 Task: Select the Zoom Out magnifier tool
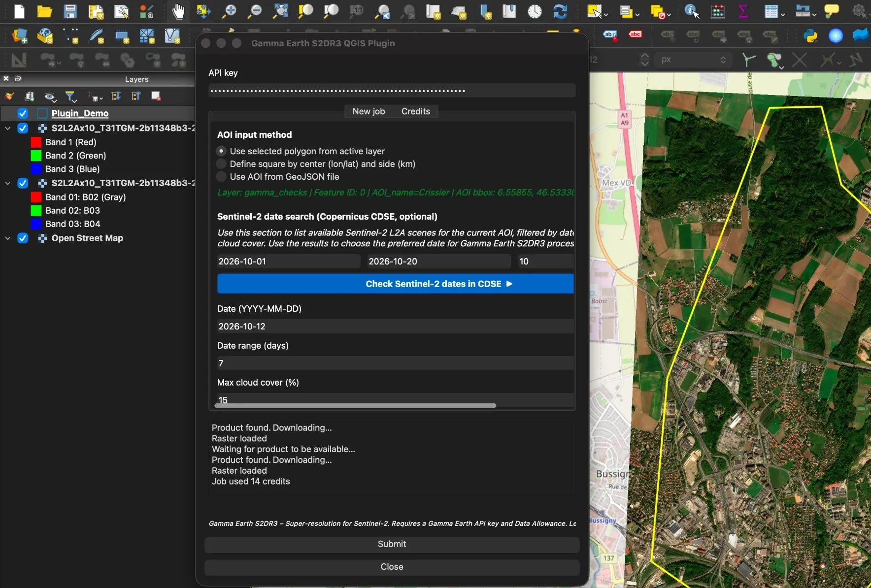[x=255, y=11]
